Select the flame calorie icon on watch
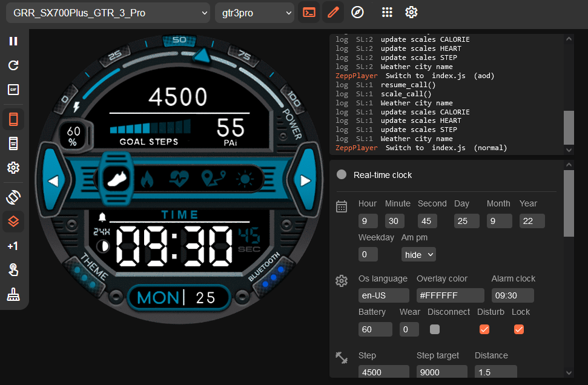The width and height of the screenshot is (588, 385). 147,180
